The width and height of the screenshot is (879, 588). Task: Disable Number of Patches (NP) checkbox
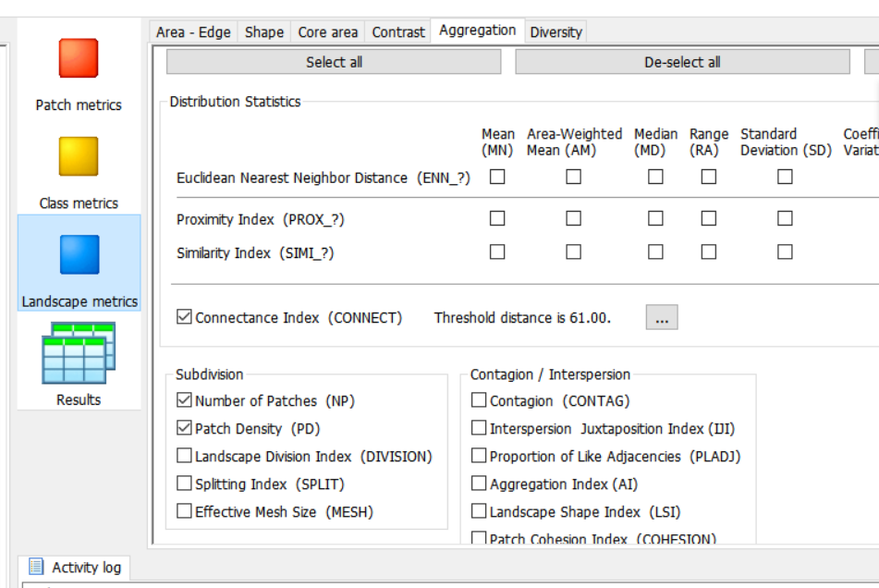click(184, 400)
